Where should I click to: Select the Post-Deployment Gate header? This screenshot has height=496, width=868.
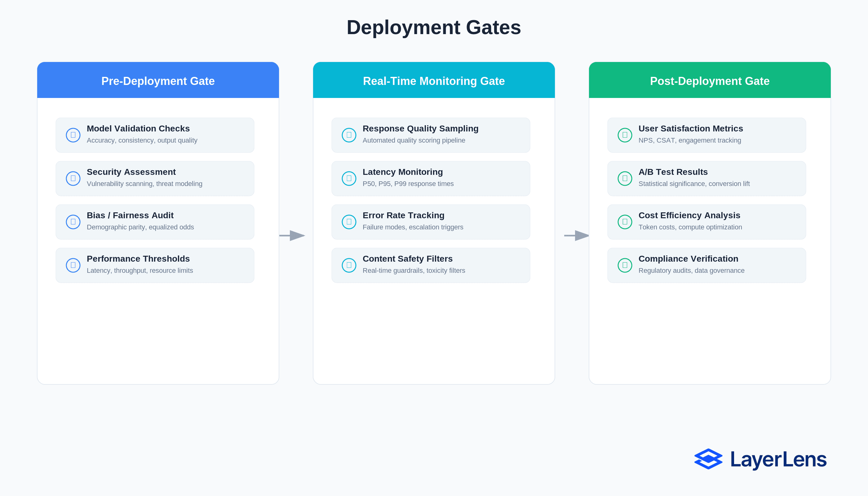[x=710, y=81]
